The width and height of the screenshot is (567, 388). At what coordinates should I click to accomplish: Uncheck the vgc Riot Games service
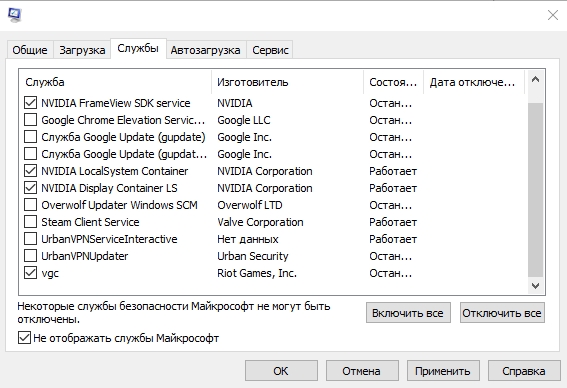pyautogui.click(x=30, y=273)
